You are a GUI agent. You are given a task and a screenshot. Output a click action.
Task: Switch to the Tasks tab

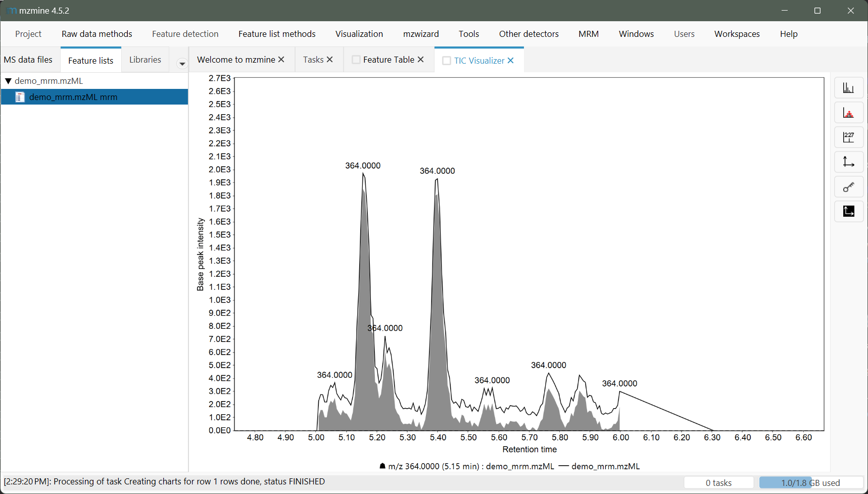coord(313,60)
